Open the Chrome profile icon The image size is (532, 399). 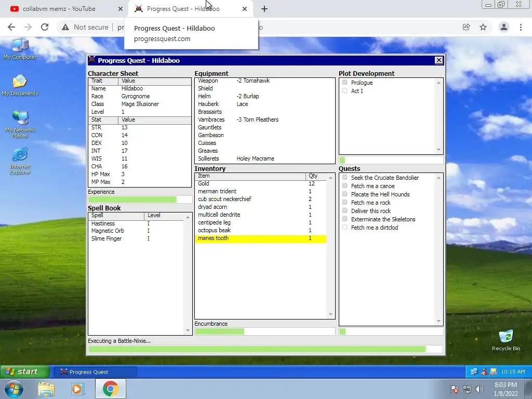click(x=504, y=27)
